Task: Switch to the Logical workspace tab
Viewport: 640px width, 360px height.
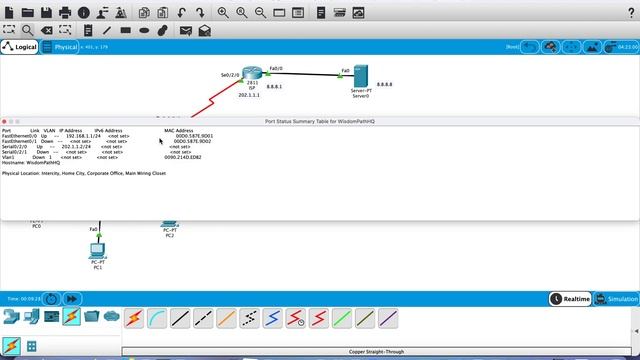Action: point(19,47)
